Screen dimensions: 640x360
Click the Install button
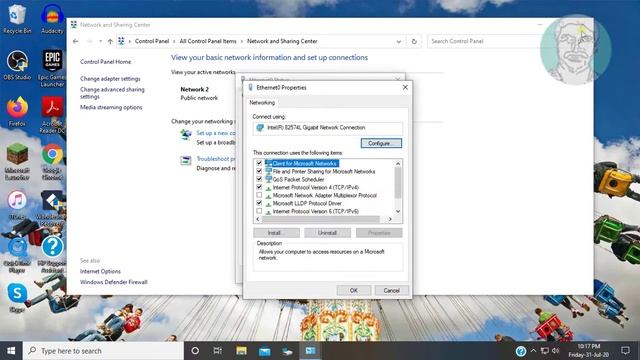276,233
